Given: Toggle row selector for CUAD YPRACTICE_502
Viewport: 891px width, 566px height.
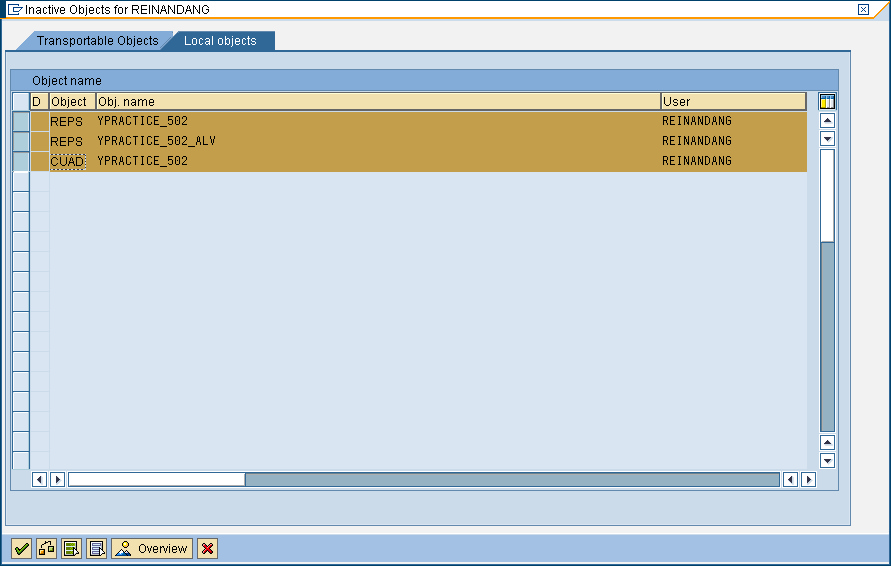Looking at the screenshot, I should (21, 161).
